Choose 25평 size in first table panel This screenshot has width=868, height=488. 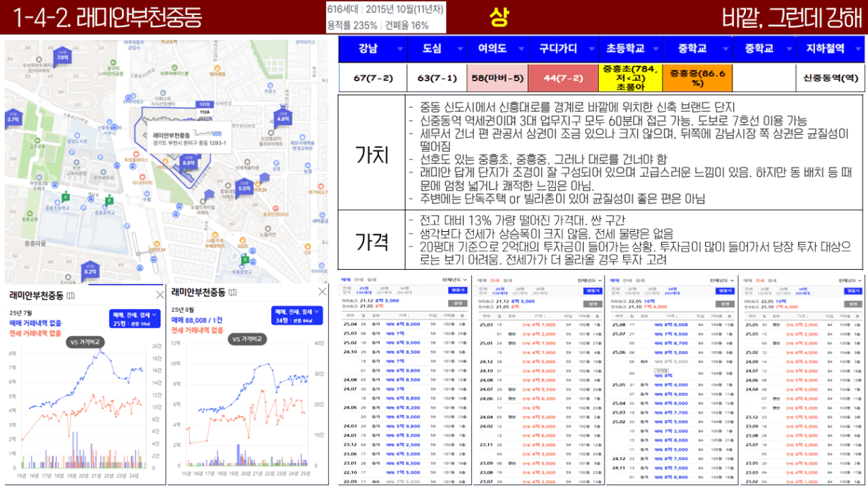click(x=364, y=291)
